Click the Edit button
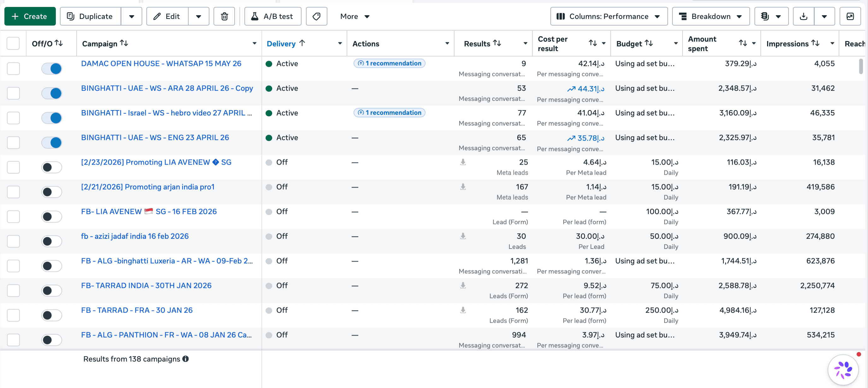Image resolution: width=868 pixels, height=388 pixels. [167, 16]
